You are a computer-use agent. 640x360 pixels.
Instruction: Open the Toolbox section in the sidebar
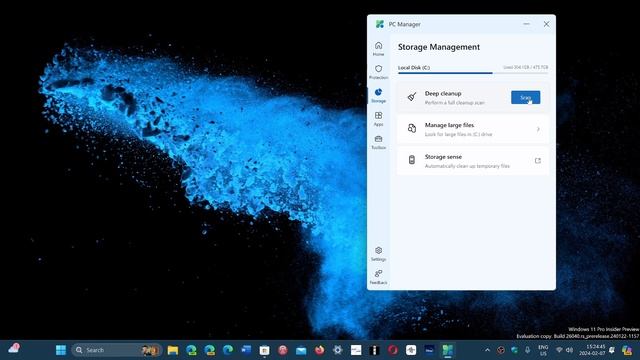(x=378, y=142)
